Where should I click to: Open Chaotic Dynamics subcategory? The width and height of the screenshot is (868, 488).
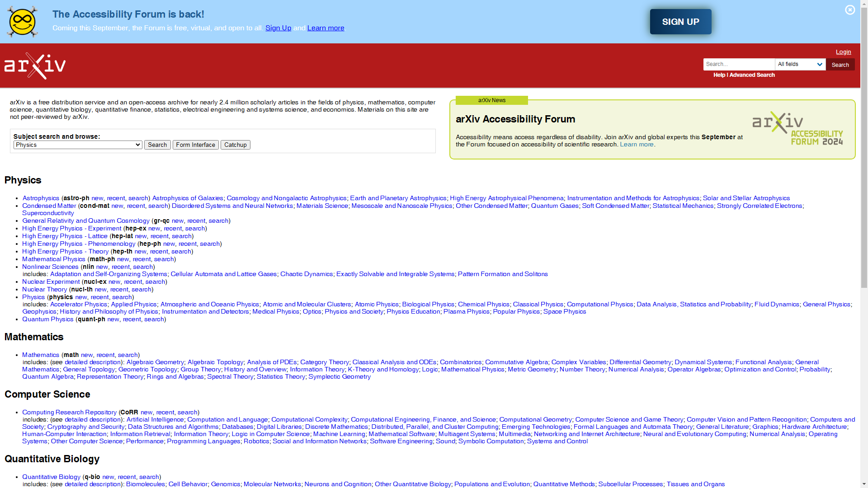click(x=307, y=274)
